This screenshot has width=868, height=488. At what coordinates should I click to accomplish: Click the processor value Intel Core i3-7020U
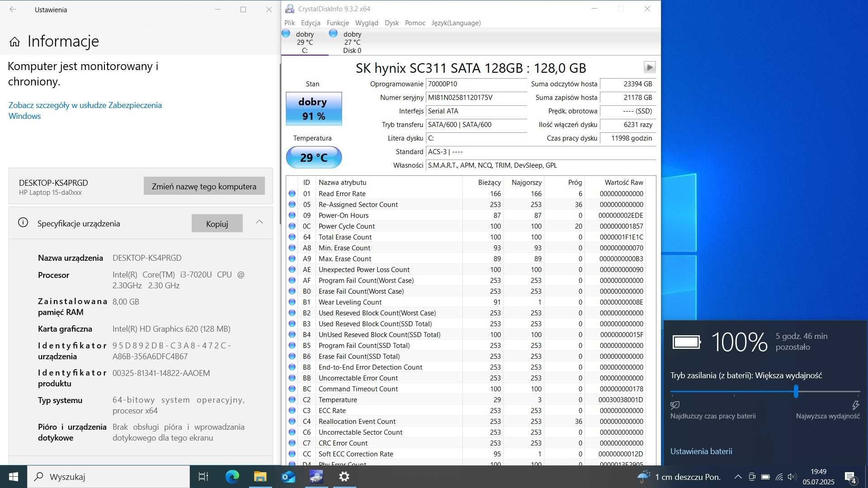(x=178, y=280)
